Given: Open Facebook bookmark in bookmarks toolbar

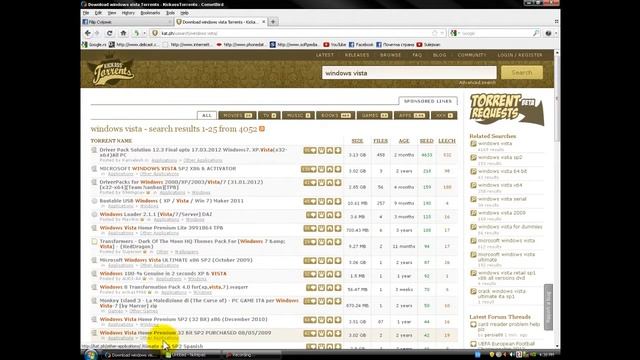Looking at the screenshot, I should [361, 44].
